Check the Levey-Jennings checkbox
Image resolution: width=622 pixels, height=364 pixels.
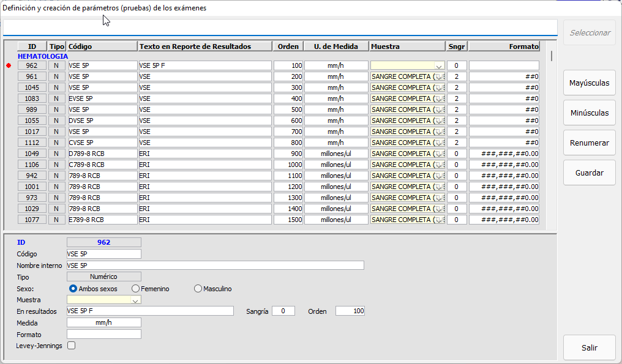coord(71,346)
